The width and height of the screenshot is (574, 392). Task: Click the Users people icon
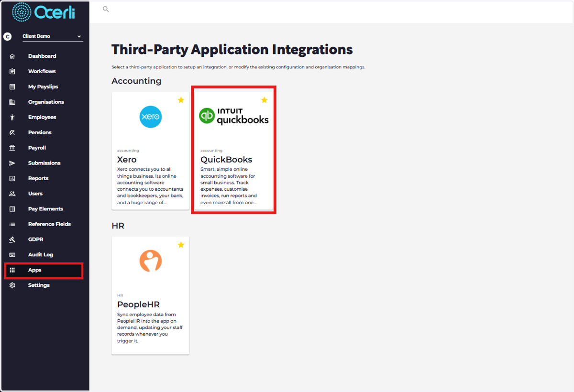point(12,194)
